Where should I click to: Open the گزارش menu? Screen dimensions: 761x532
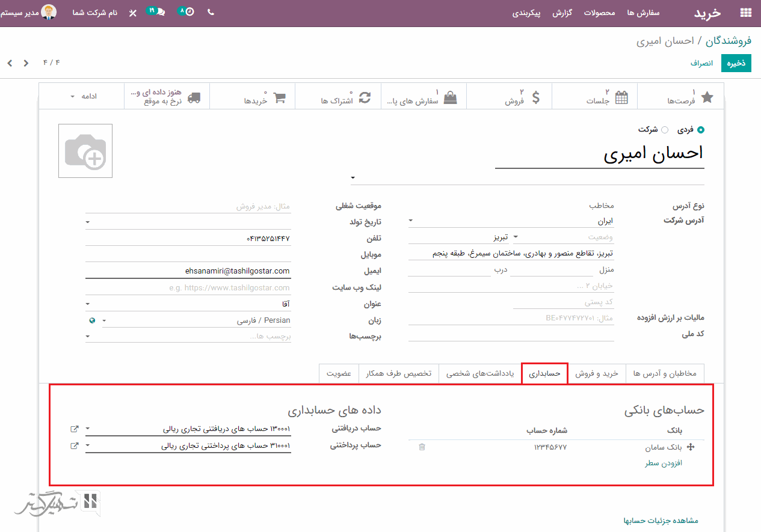tap(562, 13)
